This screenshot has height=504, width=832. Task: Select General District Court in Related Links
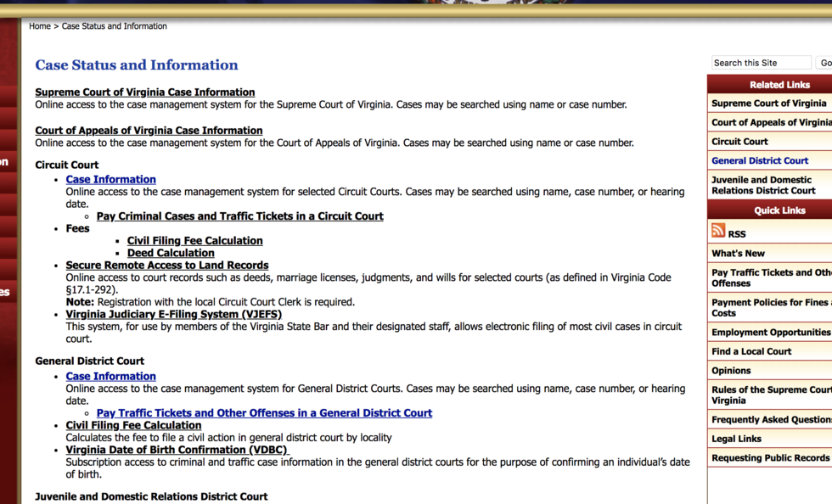coord(760,161)
